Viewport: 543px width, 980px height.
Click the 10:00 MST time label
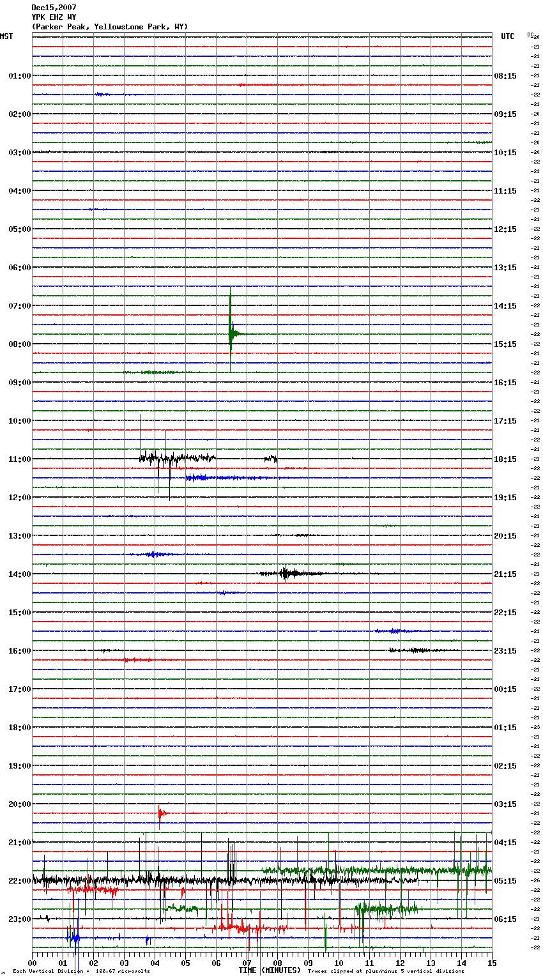20,421
